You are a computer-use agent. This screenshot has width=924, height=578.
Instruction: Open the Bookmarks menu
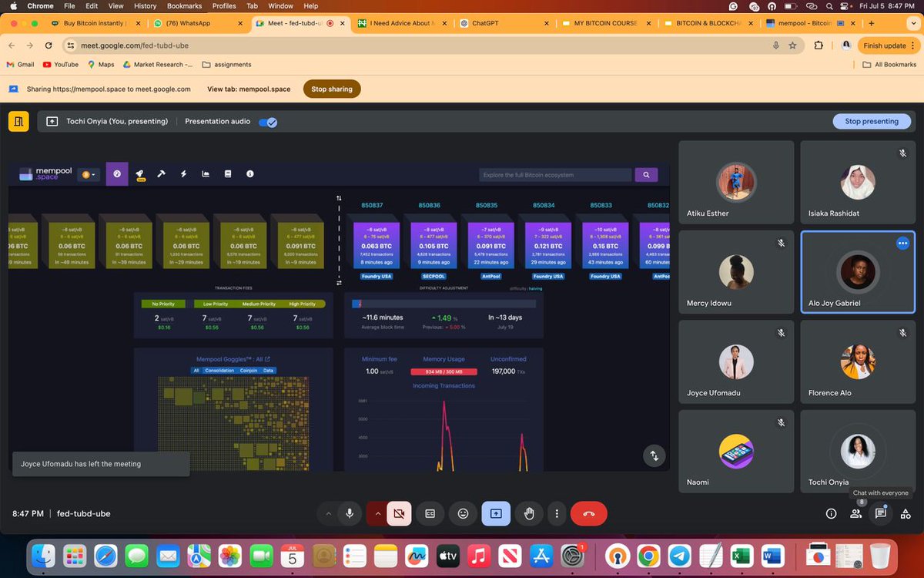pyautogui.click(x=184, y=5)
